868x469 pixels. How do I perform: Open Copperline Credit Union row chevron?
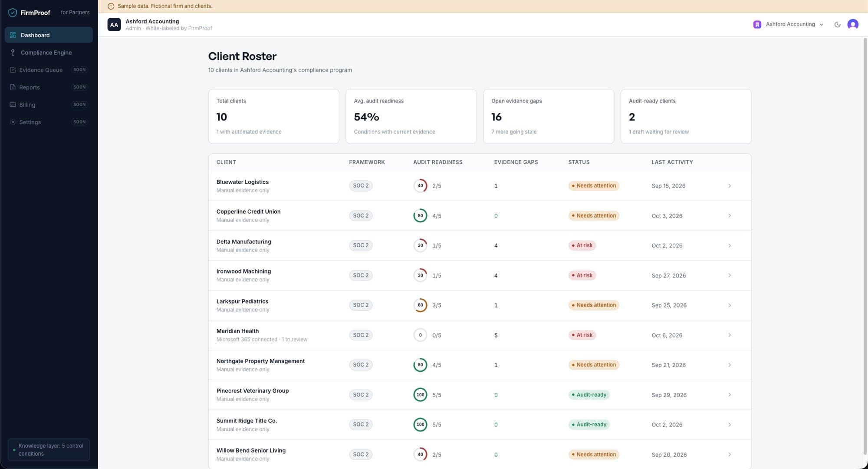click(730, 216)
